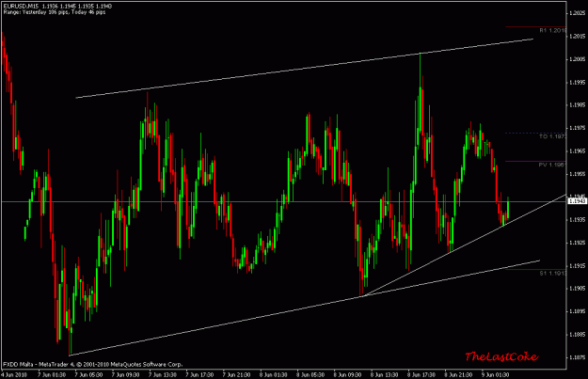This screenshot has height=379, width=588.
Task: Click the '7 Jun 21:30' time label
Action: 236,374
